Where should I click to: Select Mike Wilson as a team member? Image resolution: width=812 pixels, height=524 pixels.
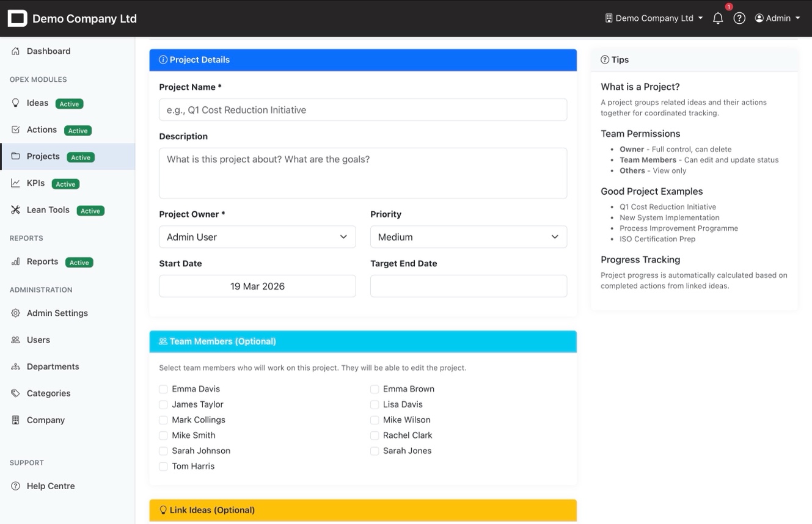[x=374, y=420]
